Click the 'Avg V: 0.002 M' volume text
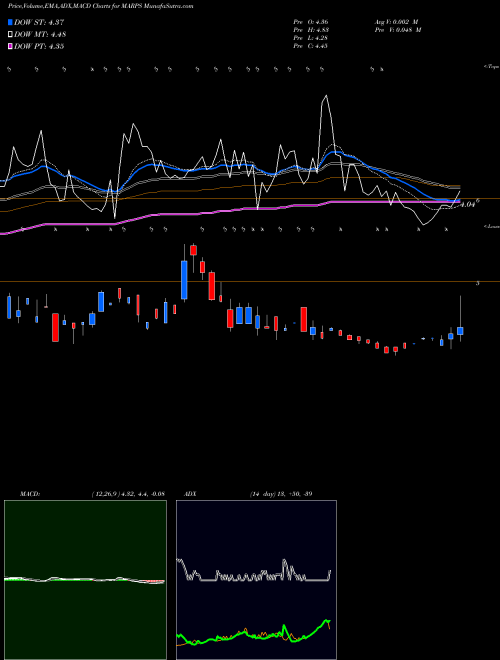Image resolution: width=500 pixels, height=660 pixels. (x=396, y=22)
